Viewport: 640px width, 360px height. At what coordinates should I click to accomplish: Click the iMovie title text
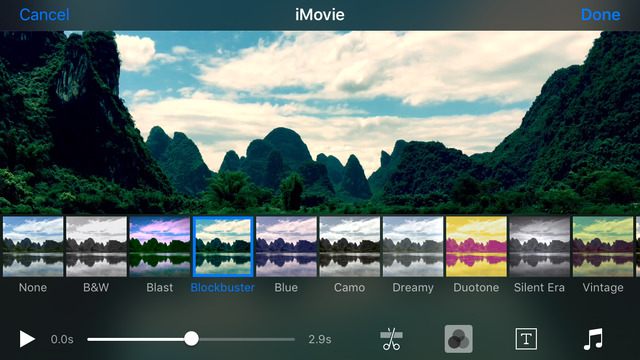[320, 15]
